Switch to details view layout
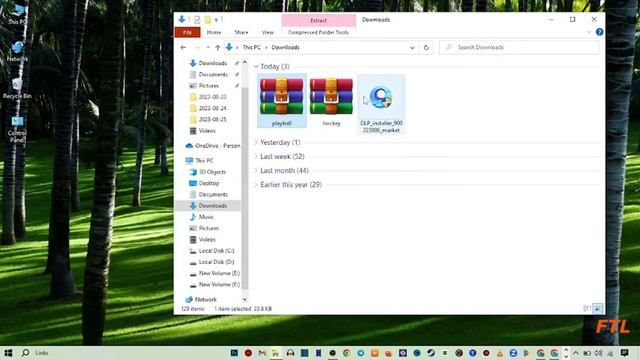 (587, 309)
